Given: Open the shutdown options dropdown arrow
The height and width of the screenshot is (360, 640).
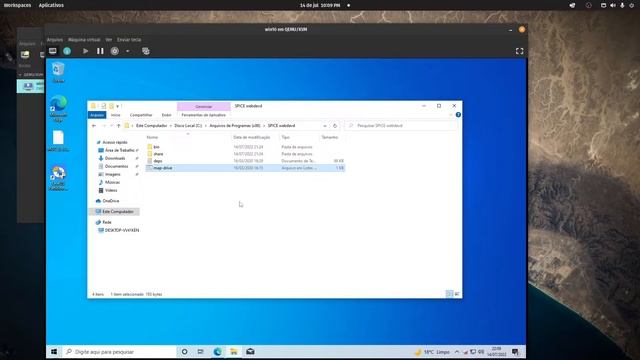Looking at the screenshot, I should 128,51.
